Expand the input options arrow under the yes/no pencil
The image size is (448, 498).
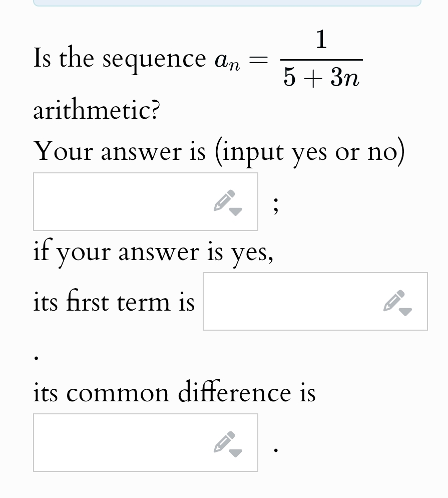click(235, 210)
